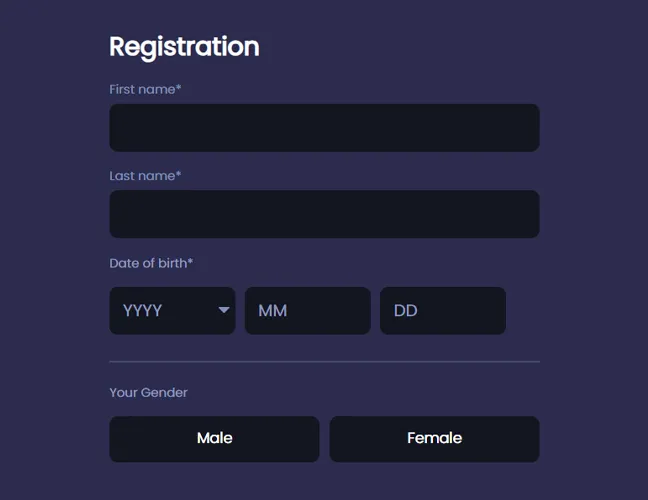Select the Female gender option

click(x=434, y=439)
